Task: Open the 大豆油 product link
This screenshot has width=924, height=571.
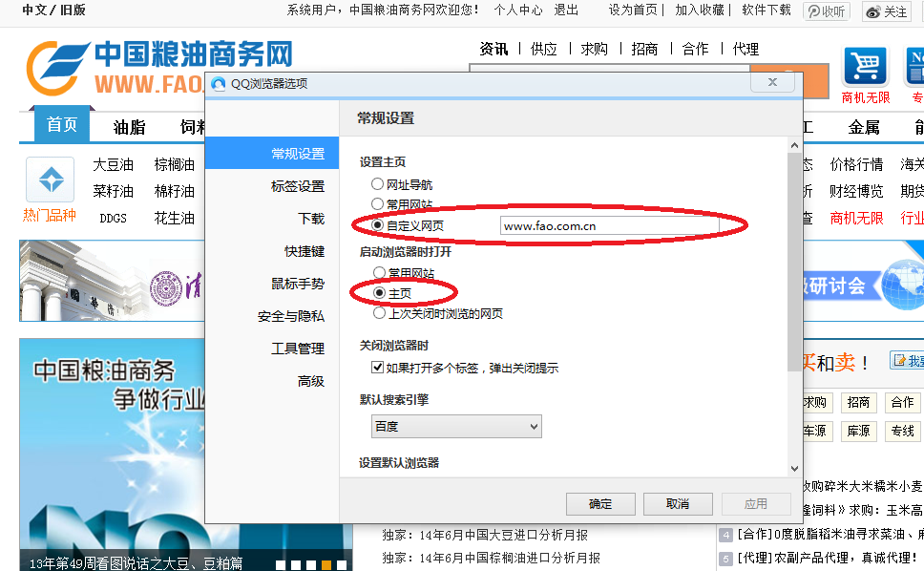Action: pyautogui.click(x=114, y=164)
